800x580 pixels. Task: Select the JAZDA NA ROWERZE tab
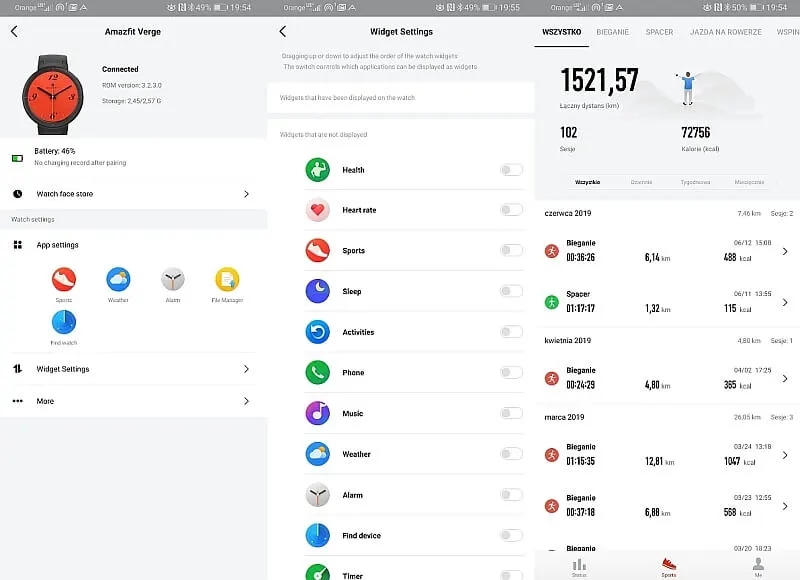(725, 32)
